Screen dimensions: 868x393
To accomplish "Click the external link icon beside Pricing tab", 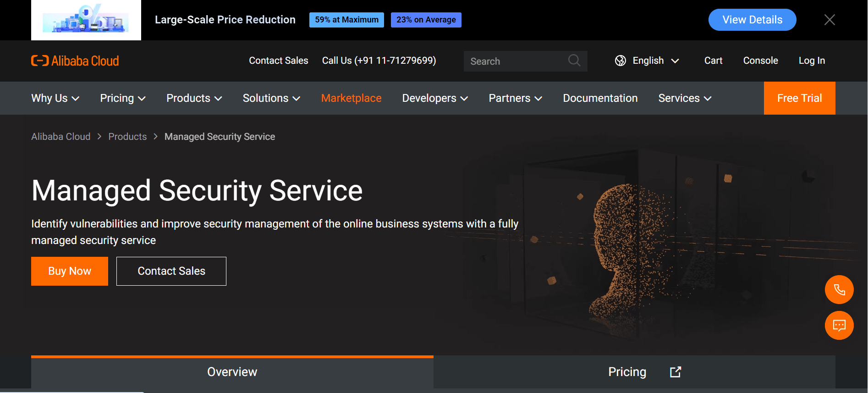I will [676, 372].
